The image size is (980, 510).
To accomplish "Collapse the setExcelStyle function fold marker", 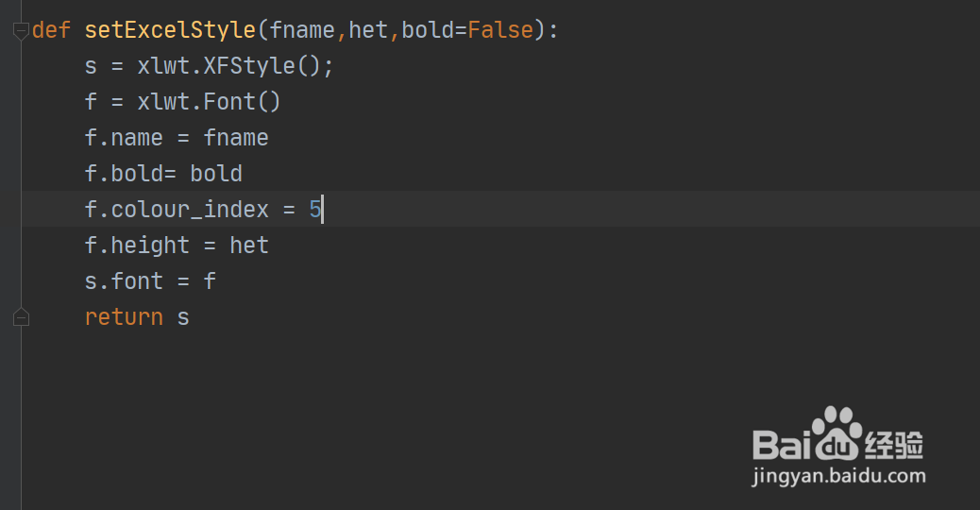I will pyautogui.click(x=21, y=31).
